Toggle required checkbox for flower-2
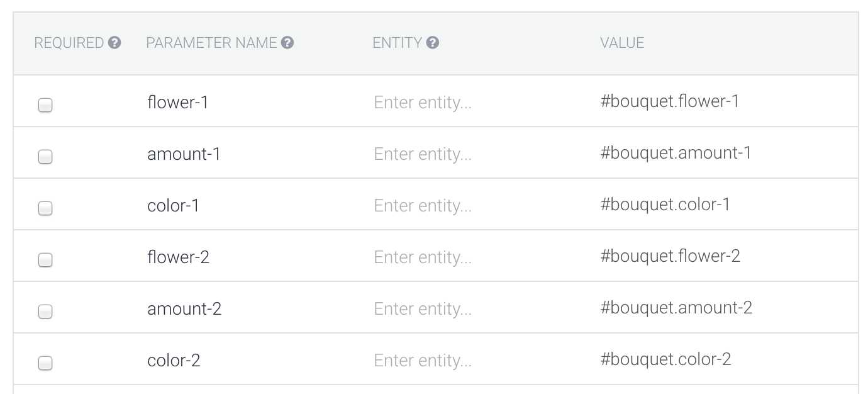 (x=45, y=260)
